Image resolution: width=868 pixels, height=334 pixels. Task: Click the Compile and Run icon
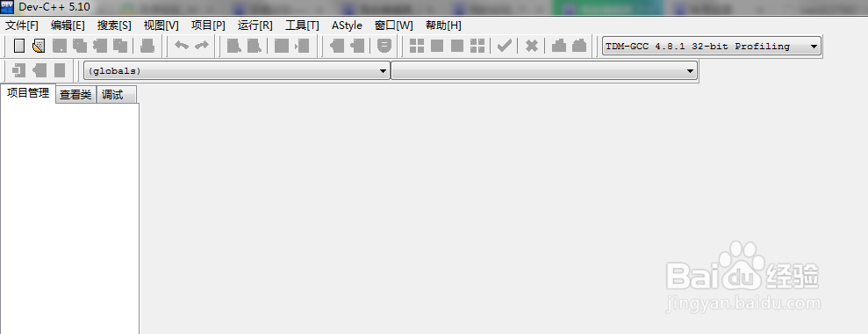pyautogui.click(x=457, y=46)
